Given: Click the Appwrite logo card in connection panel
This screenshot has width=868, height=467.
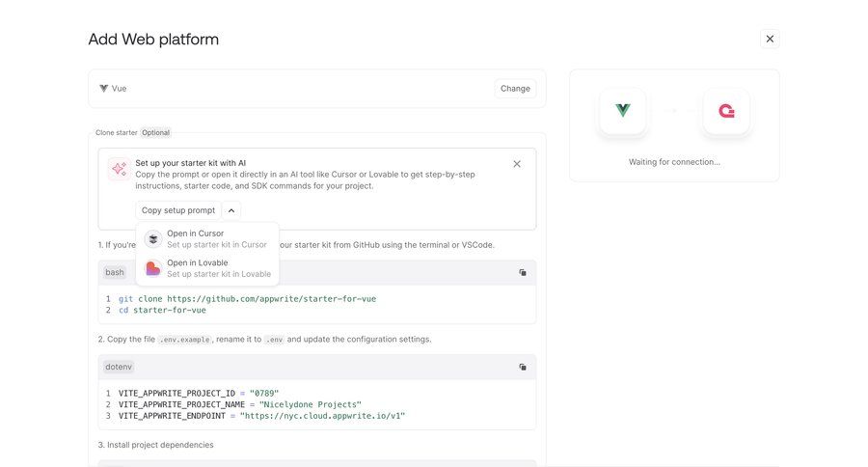Looking at the screenshot, I should coord(726,111).
